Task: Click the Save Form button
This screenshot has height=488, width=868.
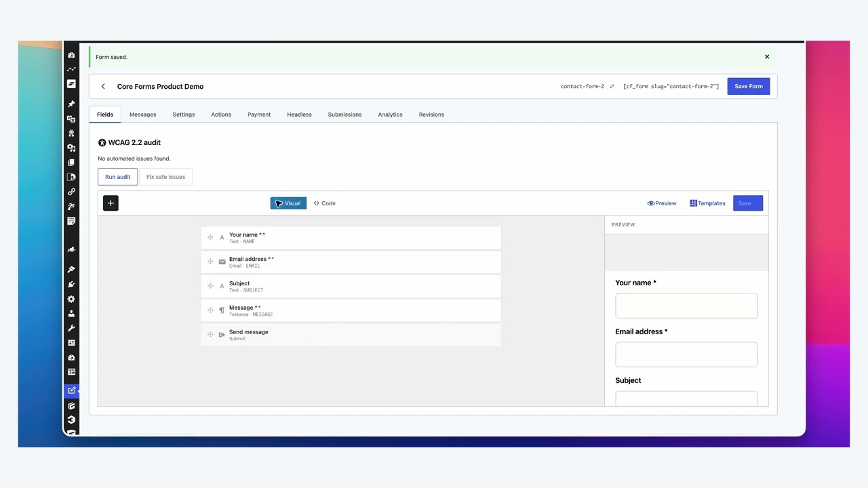Action: (749, 86)
